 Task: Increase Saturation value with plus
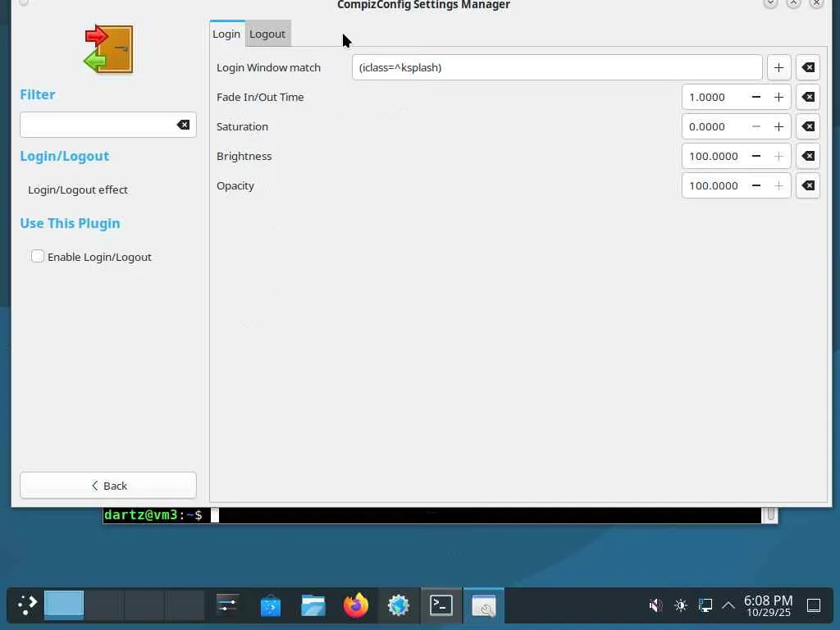(x=779, y=126)
